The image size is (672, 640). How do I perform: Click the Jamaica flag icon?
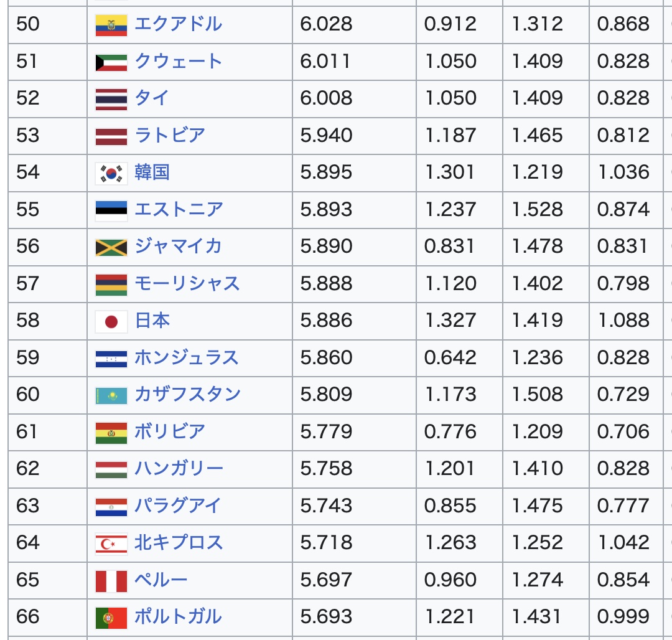111,247
